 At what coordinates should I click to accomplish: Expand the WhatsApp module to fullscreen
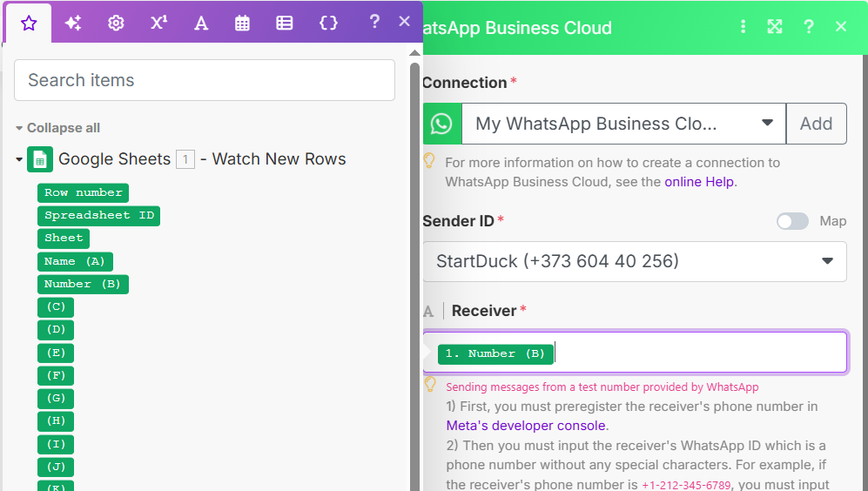(x=775, y=27)
